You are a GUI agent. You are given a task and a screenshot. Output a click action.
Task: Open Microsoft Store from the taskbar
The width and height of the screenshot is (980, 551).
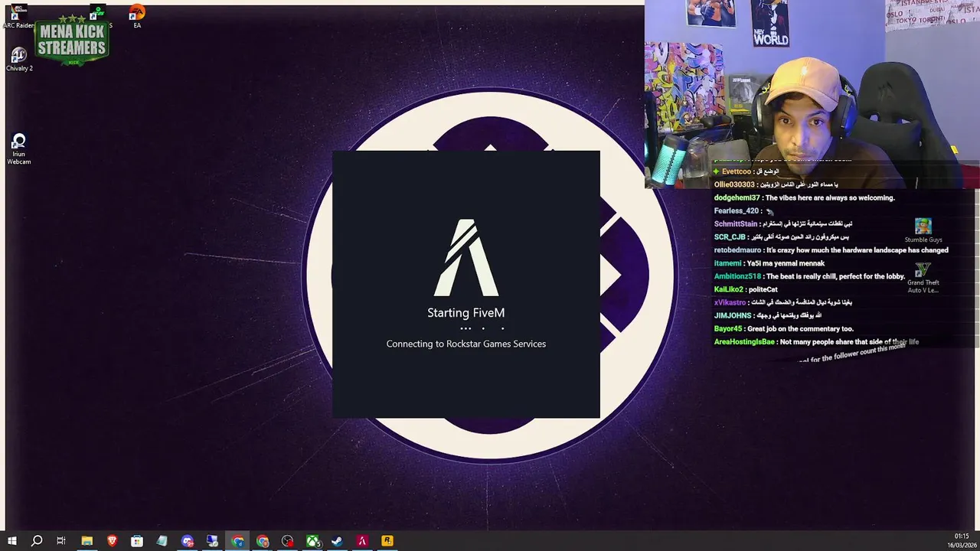click(137, 541)
